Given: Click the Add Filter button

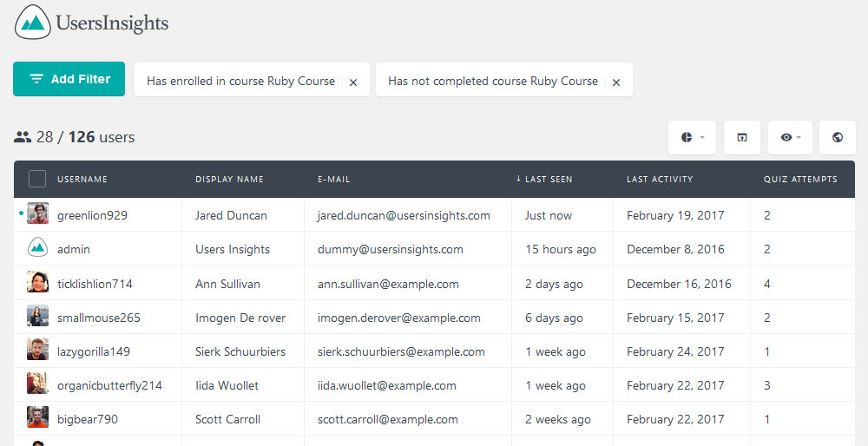Looking at the screenshot, I should (69, 79).
